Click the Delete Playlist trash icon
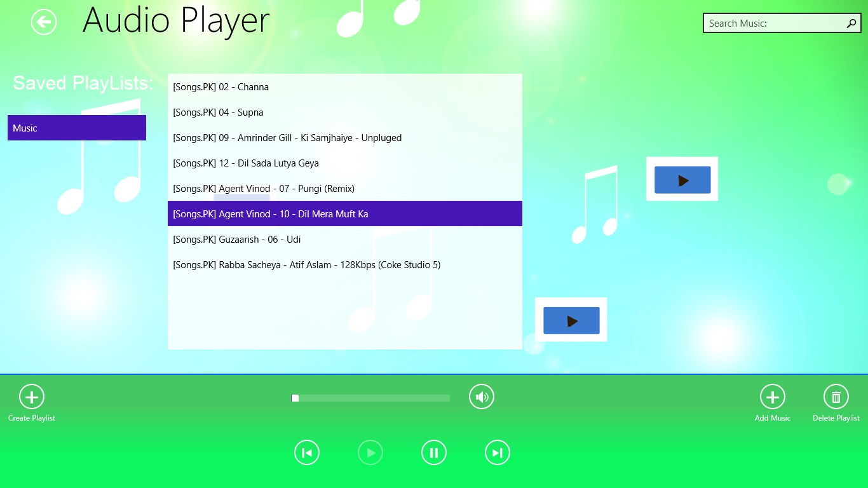 tap(836, 396)
